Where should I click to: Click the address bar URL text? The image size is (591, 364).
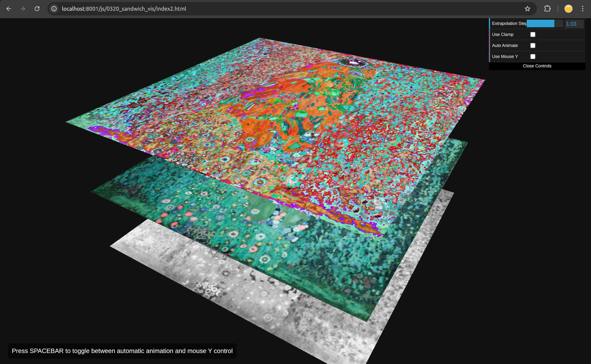point(124,9)
